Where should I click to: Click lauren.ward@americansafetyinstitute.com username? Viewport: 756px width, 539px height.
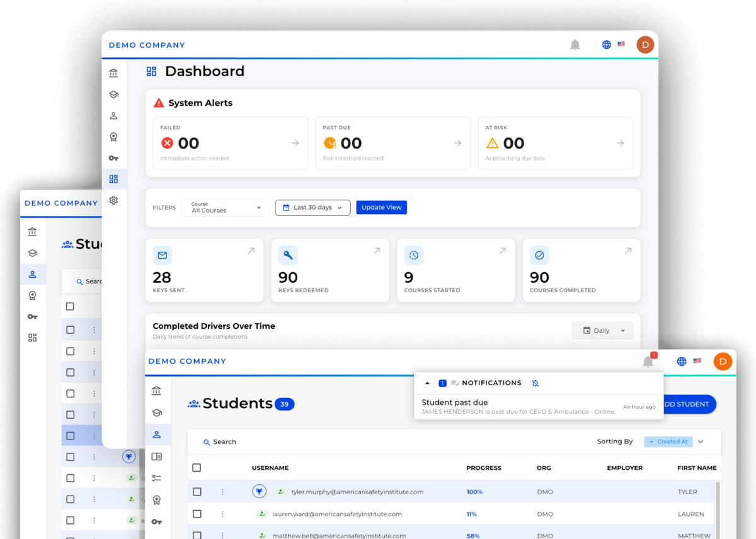[337, 514]
